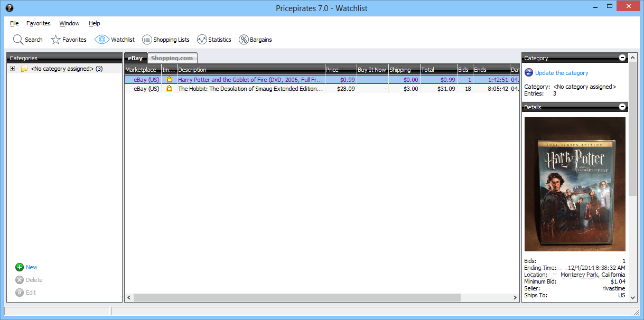This screenshot has width=644, height=320.
Task: Select The Hobbit Desolation of Smaug listing
Action: point(322,89)
